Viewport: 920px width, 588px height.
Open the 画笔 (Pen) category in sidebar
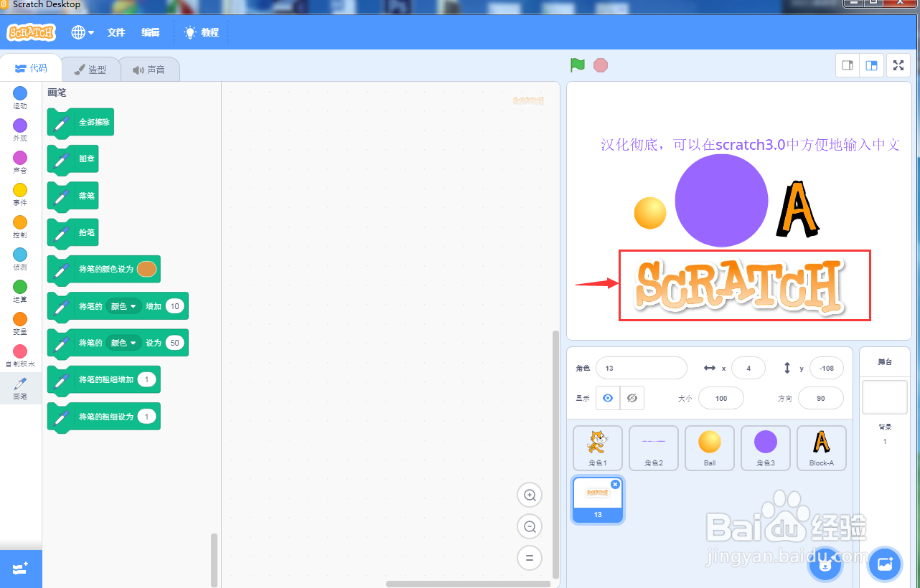(x=19, y=387)
